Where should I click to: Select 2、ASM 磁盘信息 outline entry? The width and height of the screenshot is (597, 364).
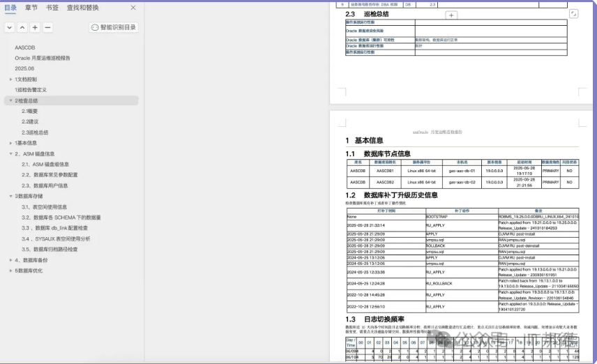(35, 154)
